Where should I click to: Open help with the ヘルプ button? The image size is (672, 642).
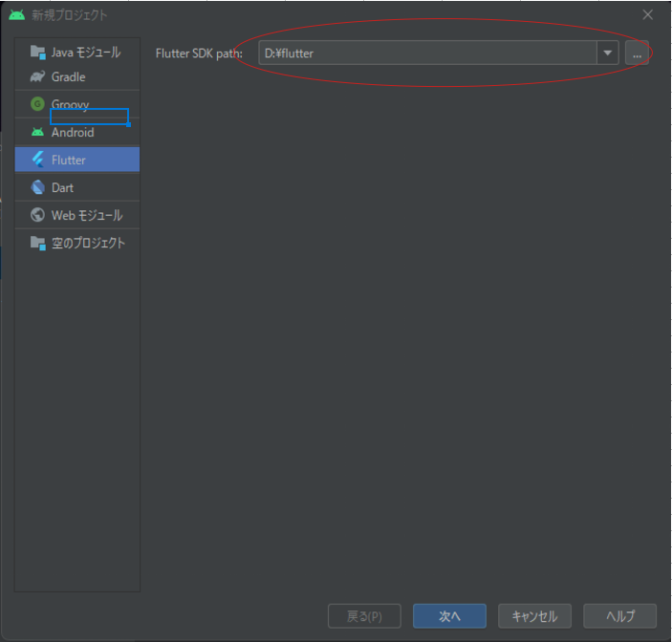click(x=619, y=616)
